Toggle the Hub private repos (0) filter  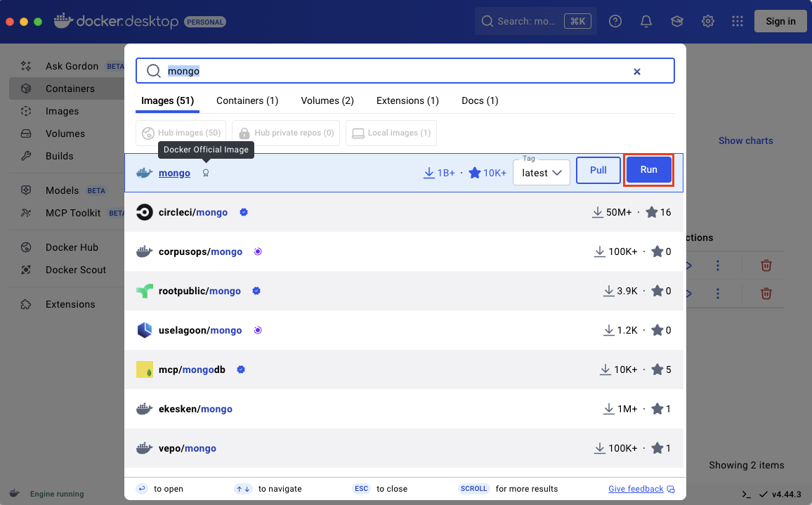coord(286,133)
